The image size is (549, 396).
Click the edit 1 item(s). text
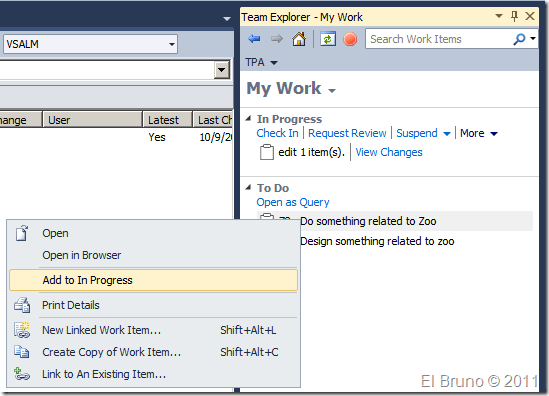coord(311,152)
